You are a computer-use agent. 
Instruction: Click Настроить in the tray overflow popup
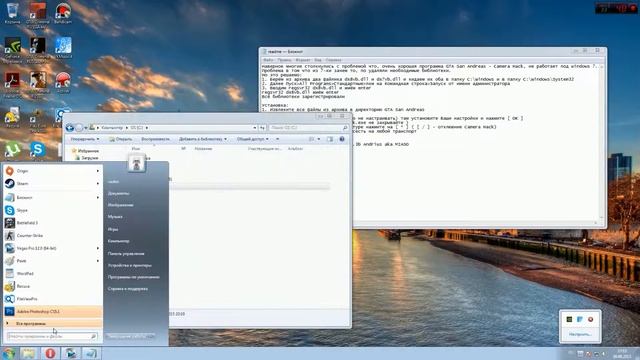pyautogui.click(x=580, y=334)
